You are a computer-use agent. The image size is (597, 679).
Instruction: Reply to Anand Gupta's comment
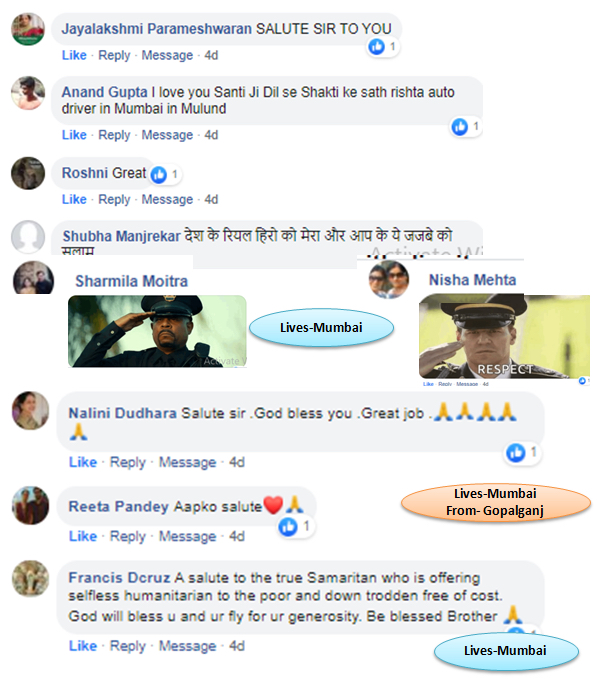[x=114, y=135]
